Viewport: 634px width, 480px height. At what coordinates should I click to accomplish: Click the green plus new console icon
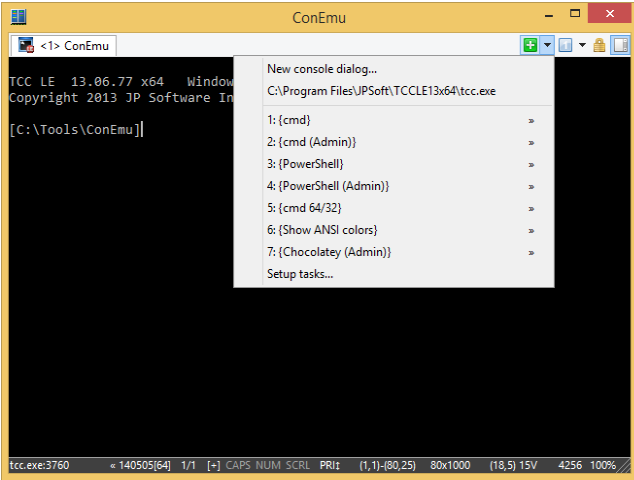530,45
